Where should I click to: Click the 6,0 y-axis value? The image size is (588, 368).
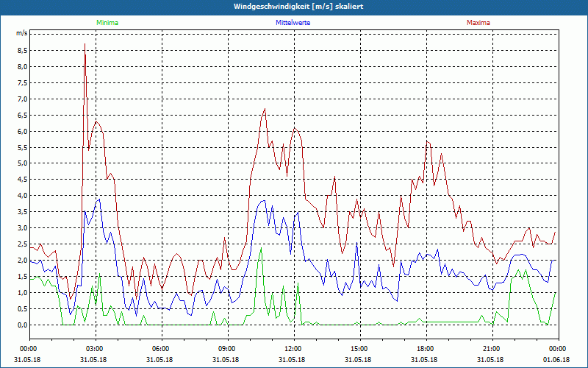point(23,132)
